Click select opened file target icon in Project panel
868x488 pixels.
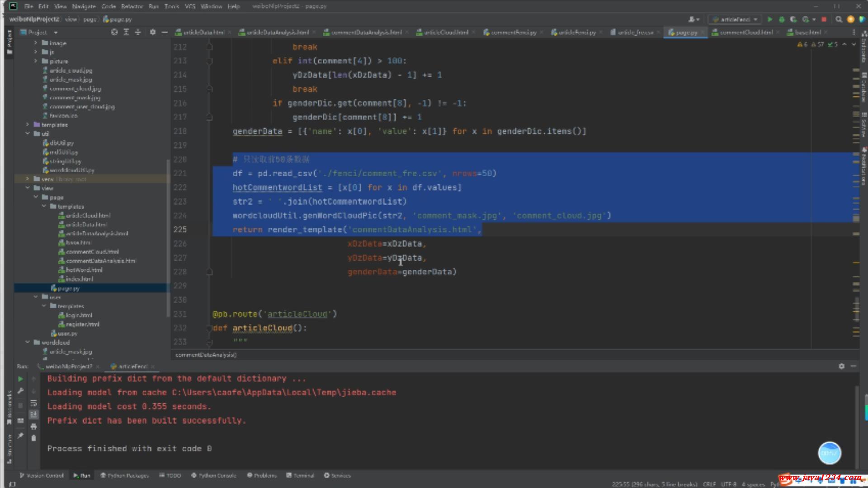(x=114, y=32)
